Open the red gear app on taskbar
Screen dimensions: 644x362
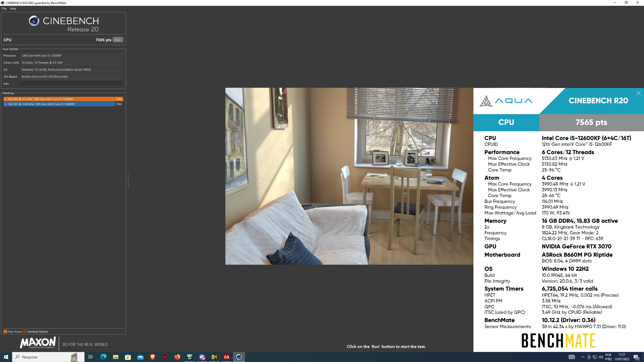coord(165,357)
